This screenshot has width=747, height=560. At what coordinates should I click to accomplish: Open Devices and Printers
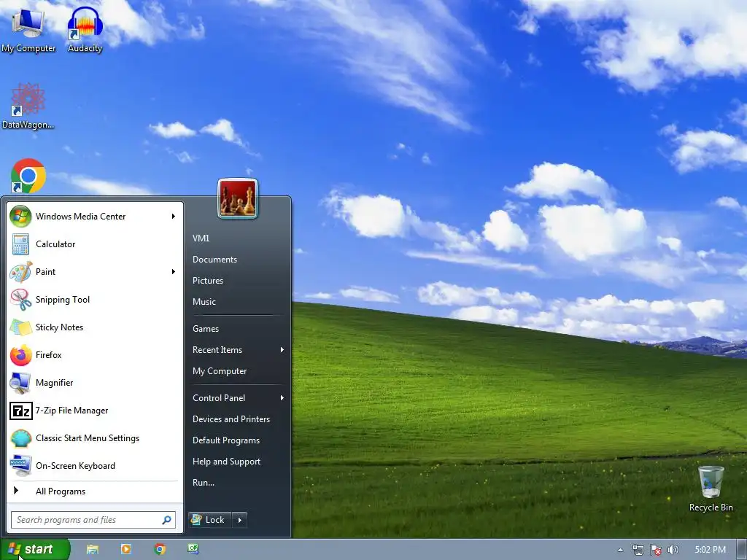tap(231, 419)
